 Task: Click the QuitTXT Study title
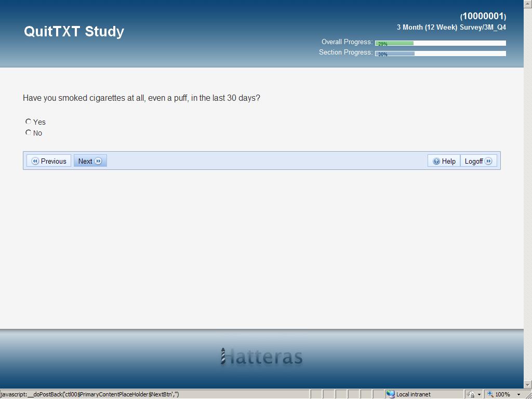pos(74,31)
